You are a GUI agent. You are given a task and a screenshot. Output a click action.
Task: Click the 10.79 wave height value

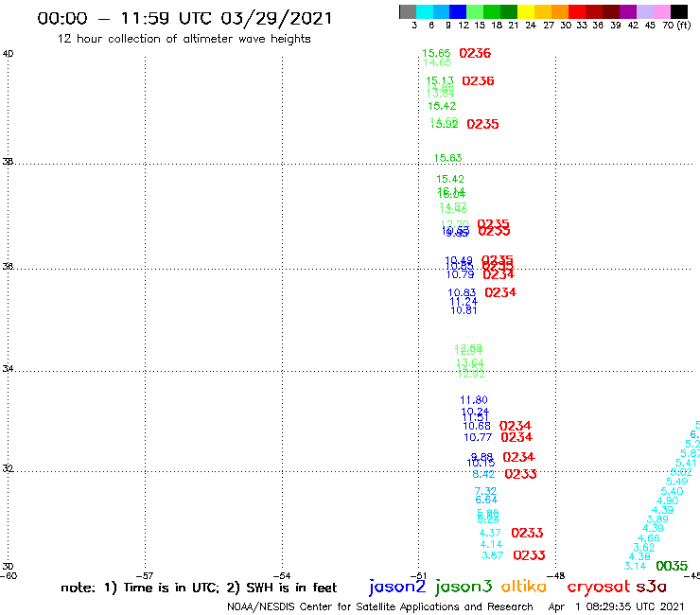461,275
